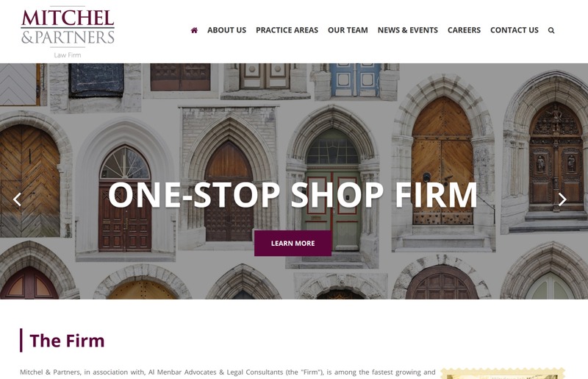The image size is (588, 379).
Task: Go to Contact Us
Action: (x=514, y=30)
